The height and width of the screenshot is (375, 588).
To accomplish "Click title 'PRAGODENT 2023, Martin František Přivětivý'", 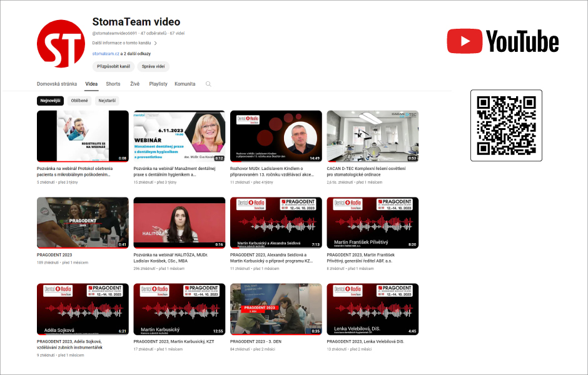I will (x=360, y=258).
